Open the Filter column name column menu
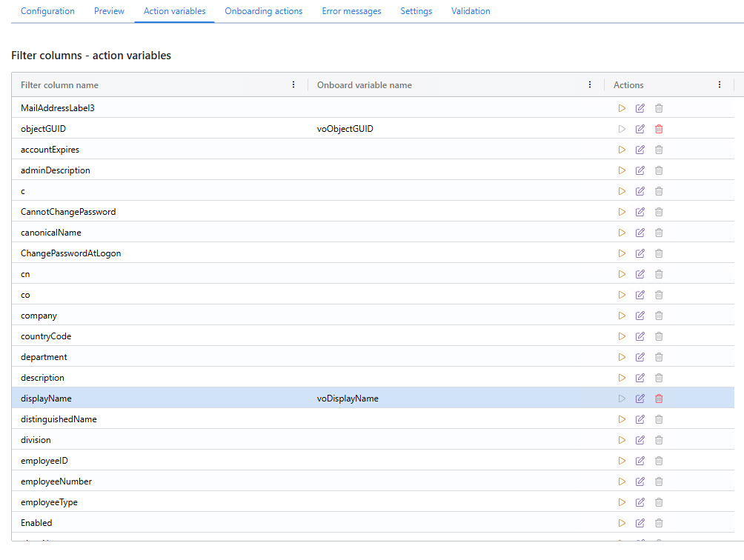 [293, 84]
